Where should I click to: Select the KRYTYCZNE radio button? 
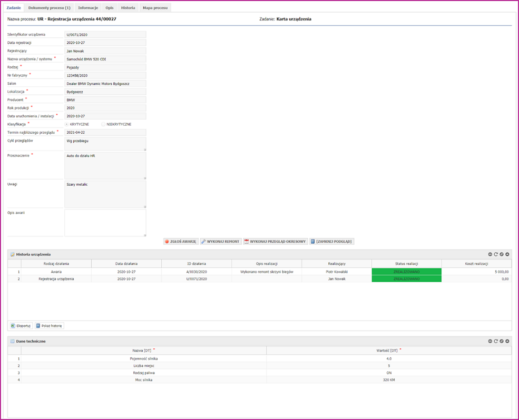pyautogui.click(x=66, y=124)
